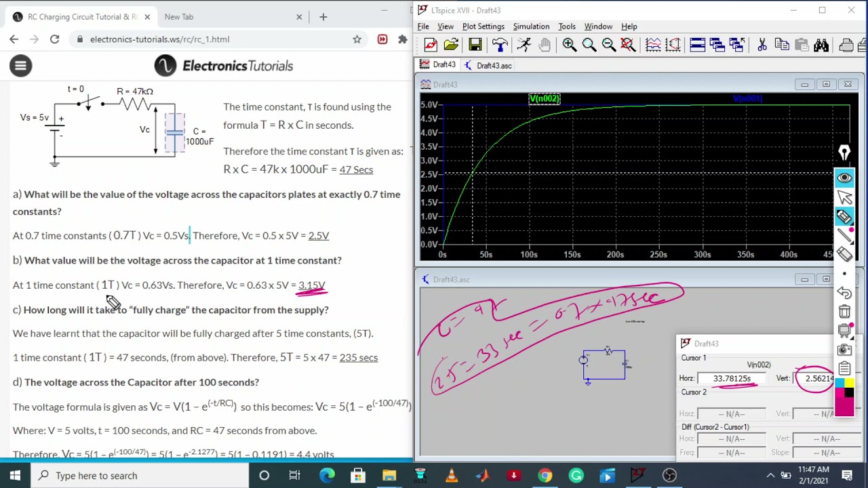Open Task View from taskbar
Image resolution: width=868 pixels, height=488 pixels.
295,475
